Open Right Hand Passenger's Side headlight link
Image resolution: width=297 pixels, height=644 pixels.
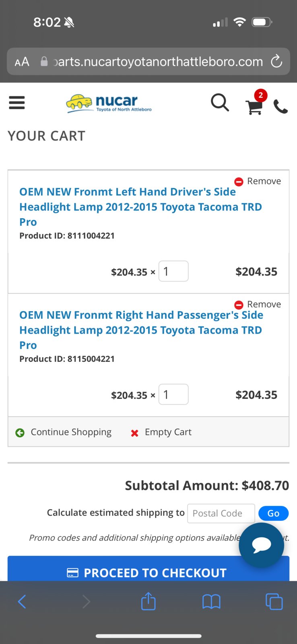point(141,330)
